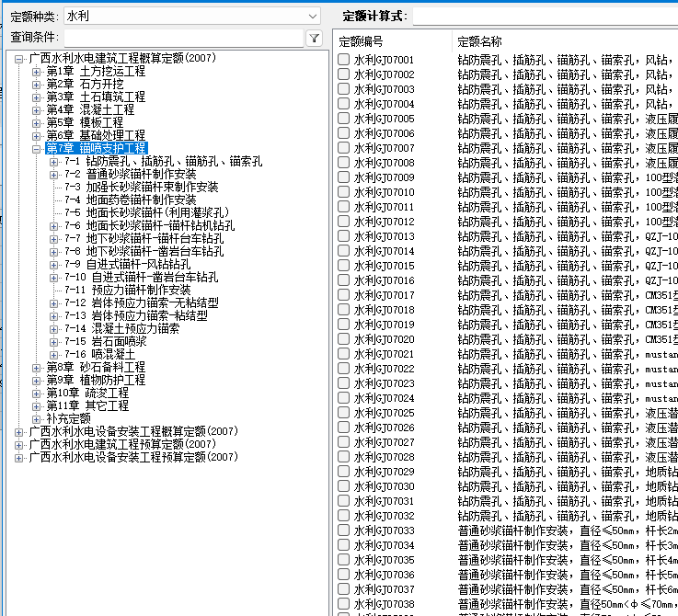678x616 pixels.
Task: Select 7-16 喷混凝土
Action: (100, 354)
